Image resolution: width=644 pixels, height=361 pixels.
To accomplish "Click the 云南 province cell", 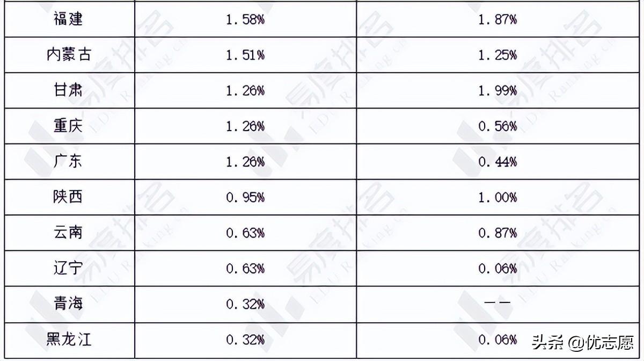I will click(x=68, y=233).
